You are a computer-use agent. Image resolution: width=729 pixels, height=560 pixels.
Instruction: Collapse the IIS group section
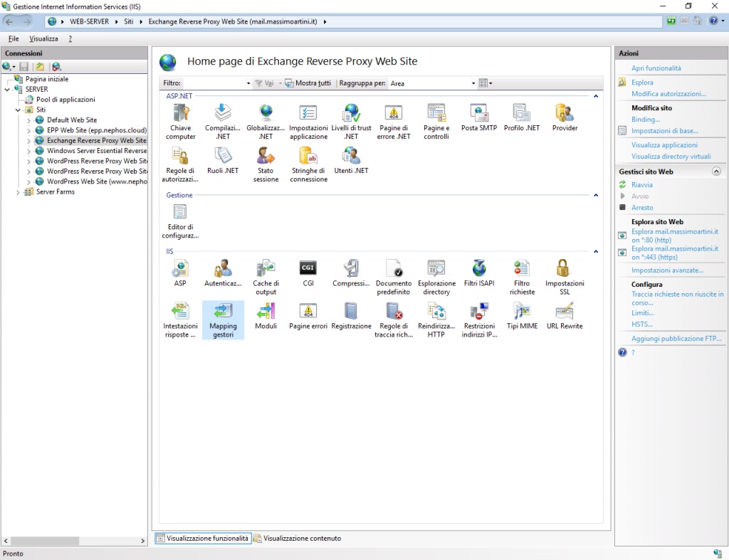[596, 251]
